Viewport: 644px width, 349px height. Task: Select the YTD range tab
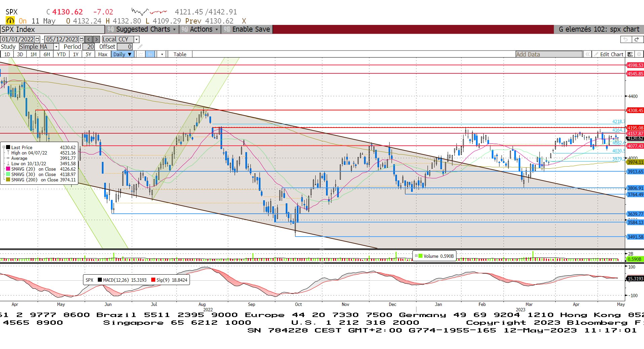point(61,54)
